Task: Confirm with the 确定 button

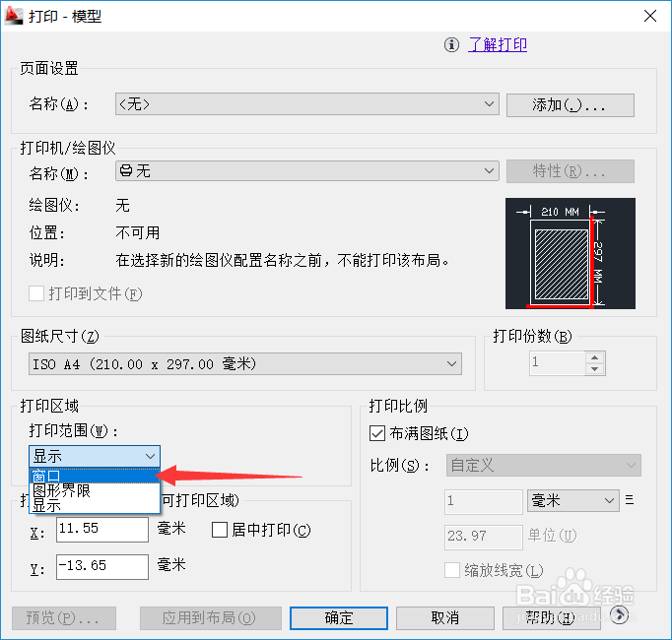Action: click(339, 618)
